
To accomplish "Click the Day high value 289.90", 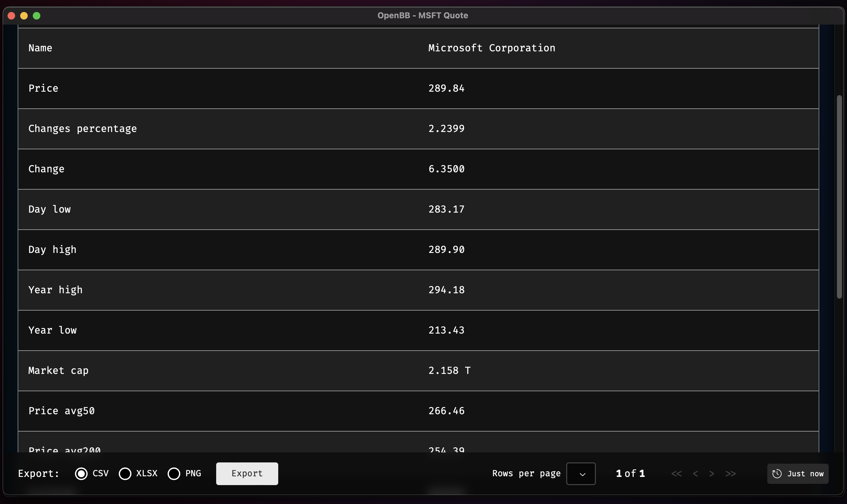I will pyautogui.click(x=446, y=249).
